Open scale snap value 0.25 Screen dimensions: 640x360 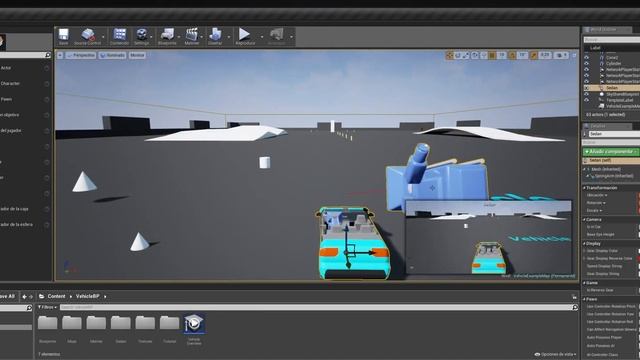point(545,55)
